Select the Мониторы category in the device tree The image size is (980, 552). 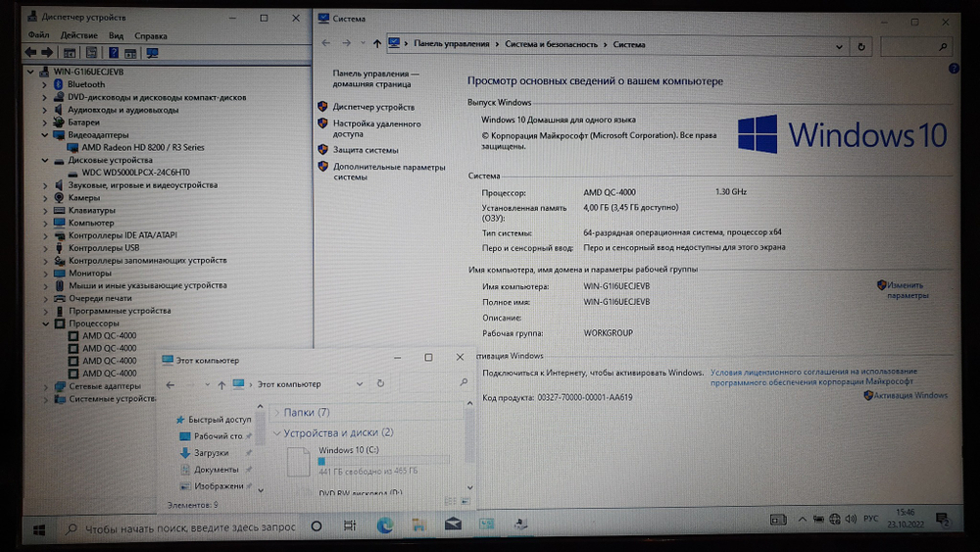(90, 274)
